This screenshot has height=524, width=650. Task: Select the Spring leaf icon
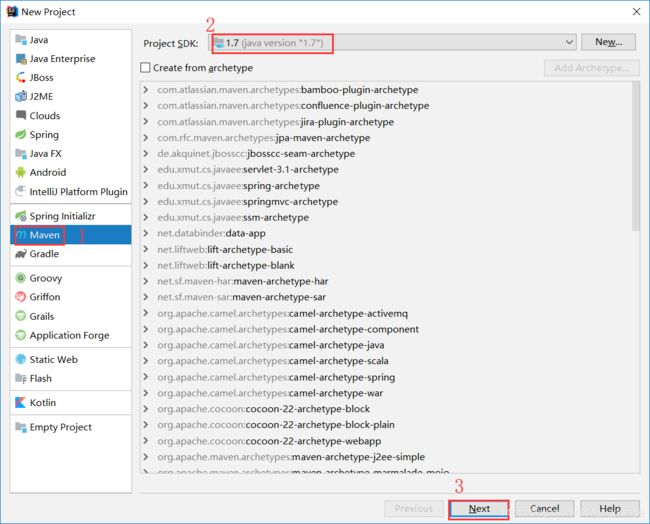[x=21, y=134]
